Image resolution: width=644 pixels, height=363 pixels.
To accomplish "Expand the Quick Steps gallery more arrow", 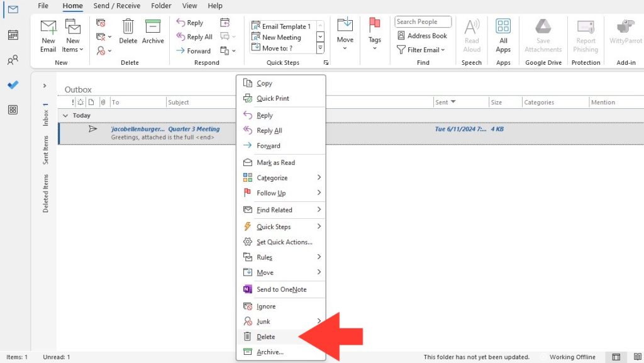I will [320, 48].
